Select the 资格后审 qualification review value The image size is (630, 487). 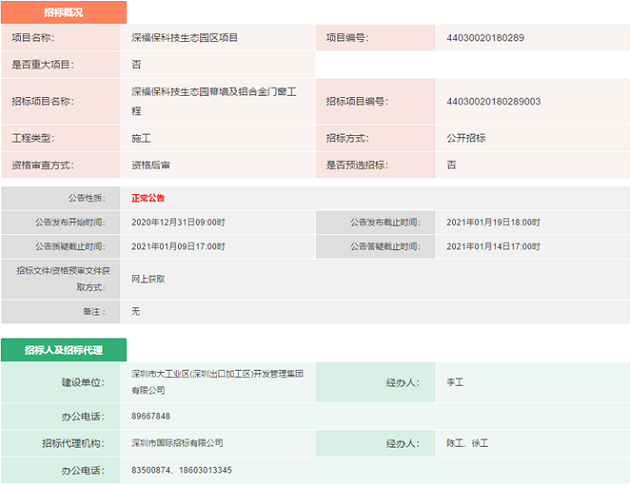(151, 165)
